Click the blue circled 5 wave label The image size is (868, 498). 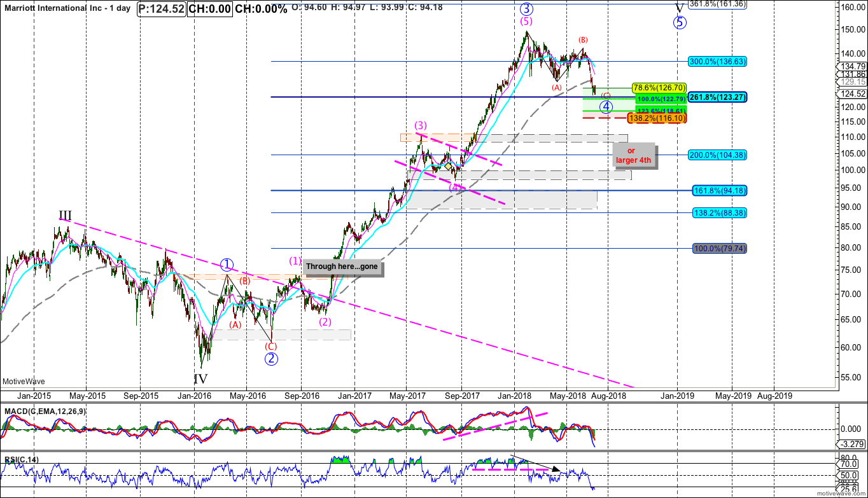[x=680, y=22]
